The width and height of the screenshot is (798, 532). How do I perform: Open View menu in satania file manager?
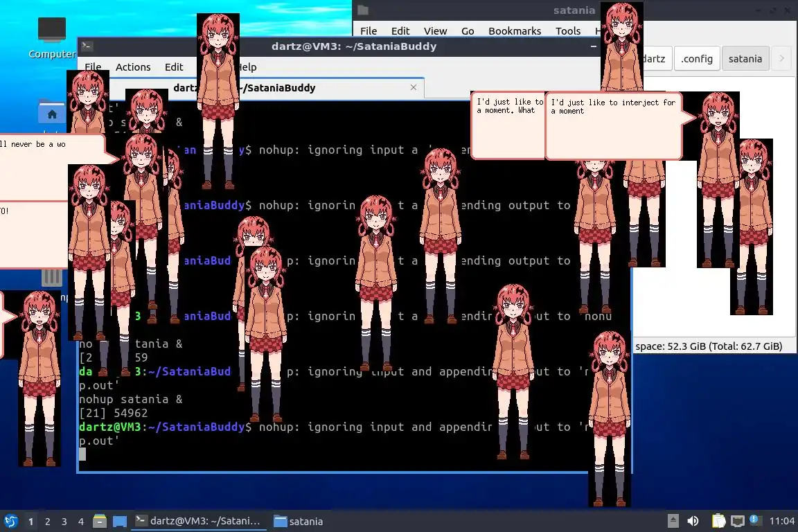[435, 31]
